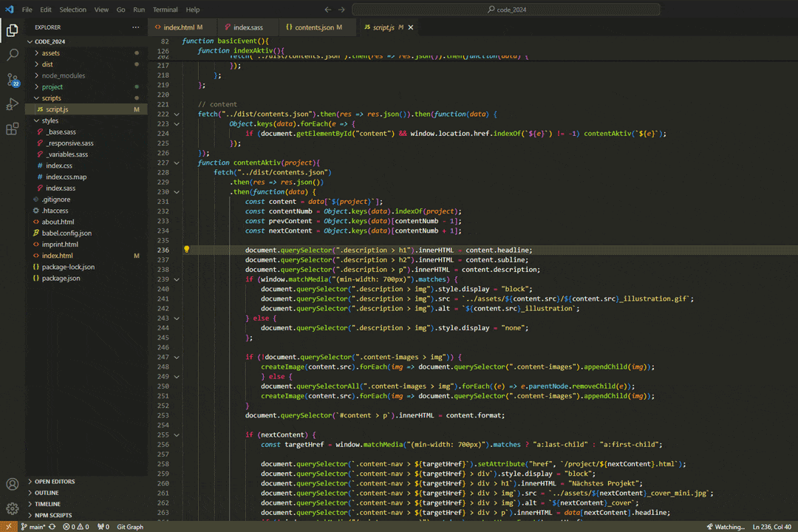This screenshot has width=798, height=532.
Task: Open the Help menu
Action: (x=193, y=10)
